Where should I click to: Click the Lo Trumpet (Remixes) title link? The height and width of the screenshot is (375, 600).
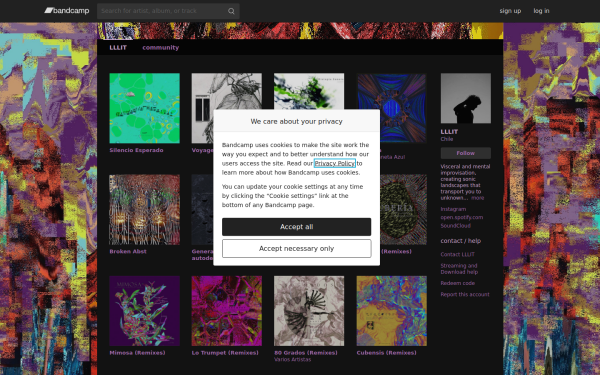click(225, 353)
